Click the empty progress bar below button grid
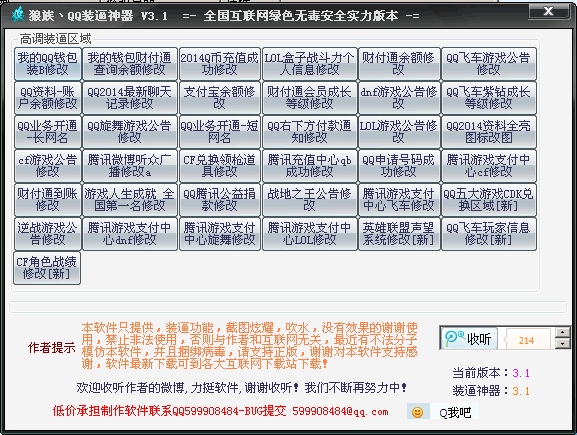This screenshot has width=577, height=435. [x=288, y=307]
